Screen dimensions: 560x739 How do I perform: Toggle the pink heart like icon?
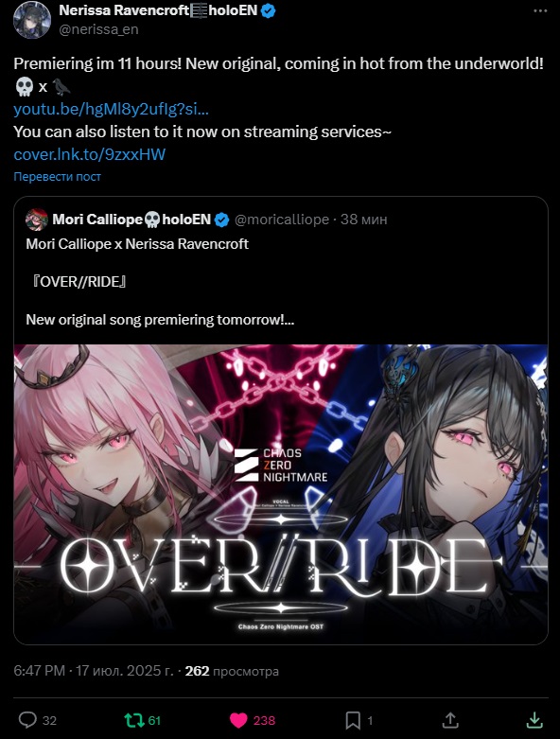point(238,720)
